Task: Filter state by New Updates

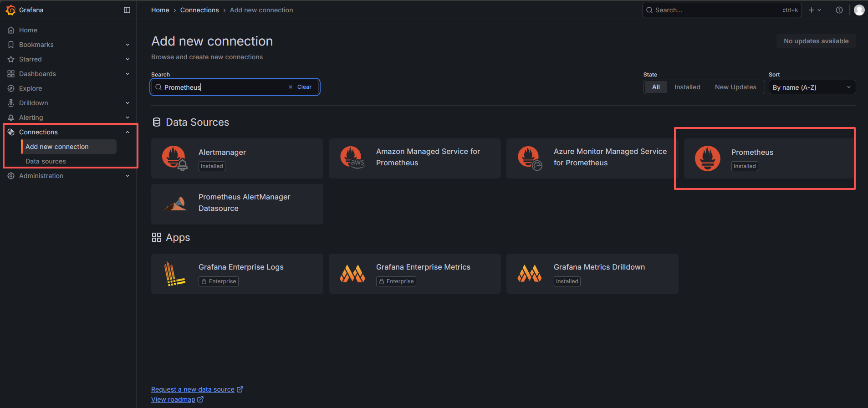Action: (x=735, y=87)
